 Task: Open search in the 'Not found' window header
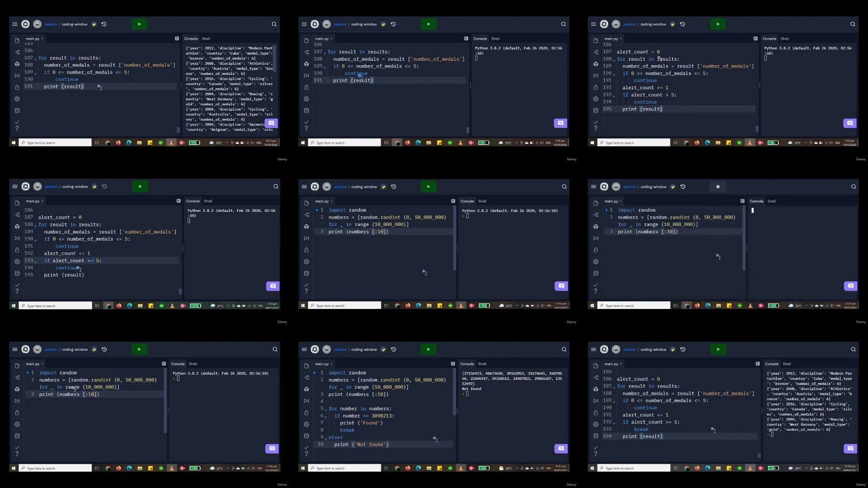pos(564,349)
